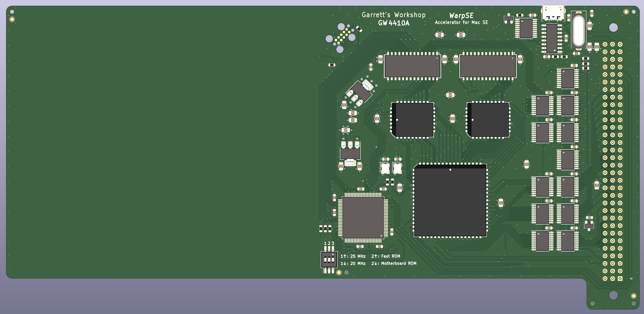Image resolution: width=644 pixels, height=314 pixels.
Task: Select the micro USB connector
Action: coord(553,13)
